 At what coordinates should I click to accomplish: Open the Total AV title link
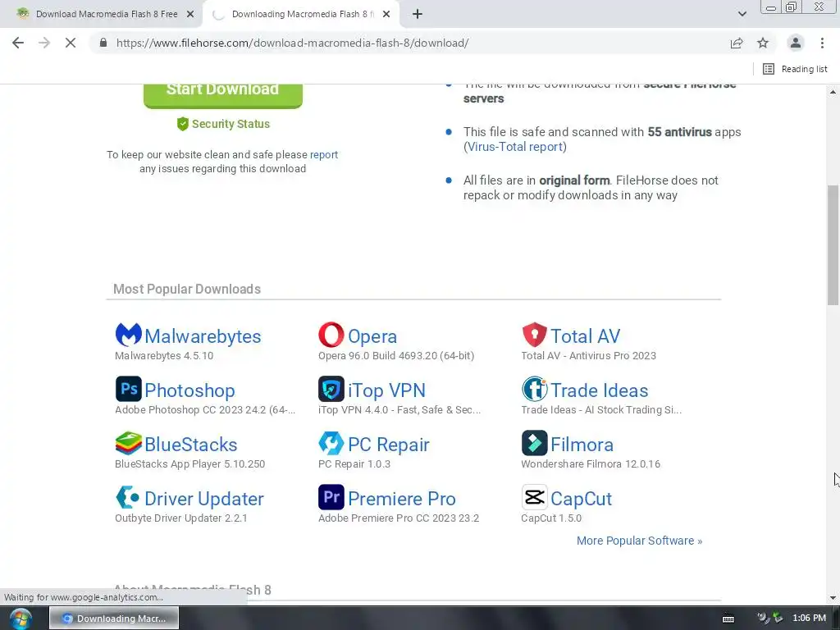(585, 336)
